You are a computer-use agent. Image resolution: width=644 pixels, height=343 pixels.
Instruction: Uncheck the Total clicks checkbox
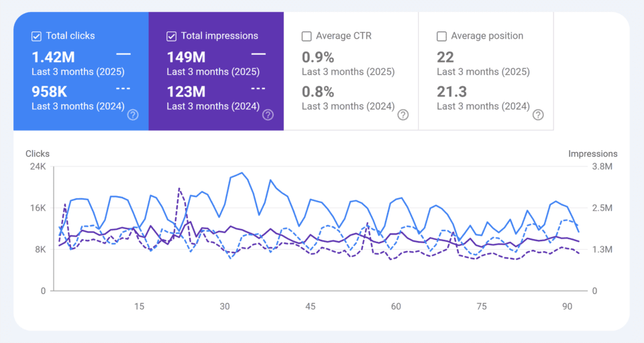[37, 36]
